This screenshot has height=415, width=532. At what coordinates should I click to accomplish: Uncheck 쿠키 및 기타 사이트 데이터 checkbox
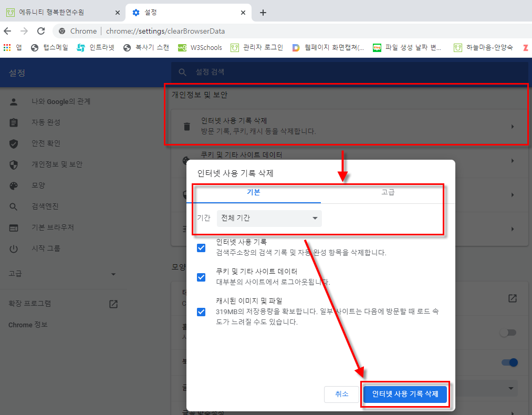click(x=201, y=277)
